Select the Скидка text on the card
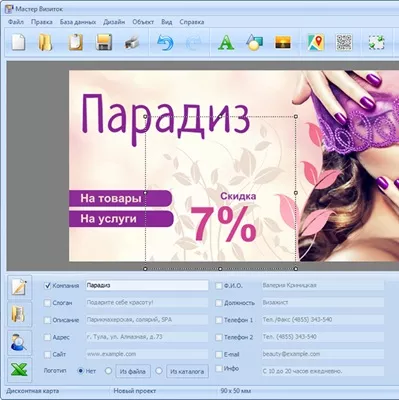 coord(238,196)
